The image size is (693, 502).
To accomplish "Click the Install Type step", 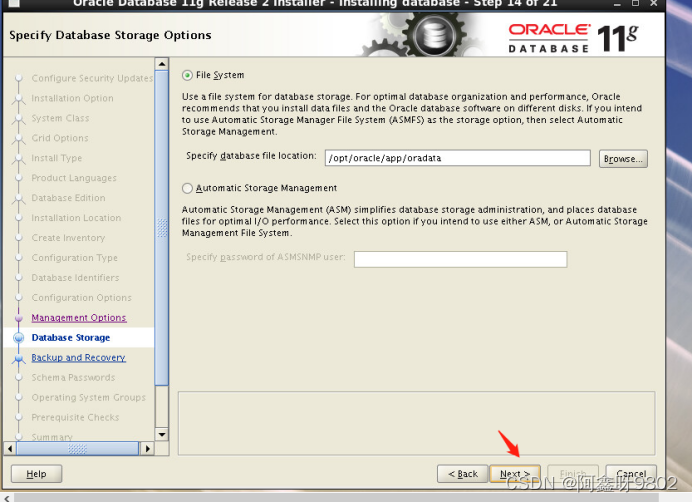I will (x=57, y=158).
